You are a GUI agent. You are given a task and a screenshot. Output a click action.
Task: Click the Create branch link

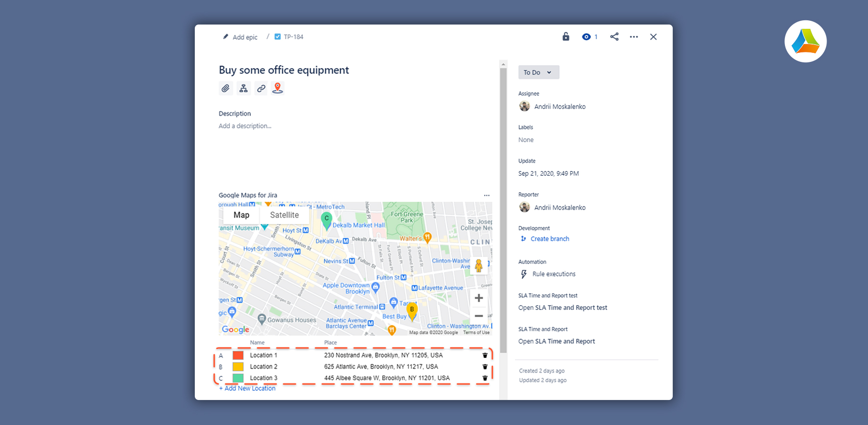point(550,239)
